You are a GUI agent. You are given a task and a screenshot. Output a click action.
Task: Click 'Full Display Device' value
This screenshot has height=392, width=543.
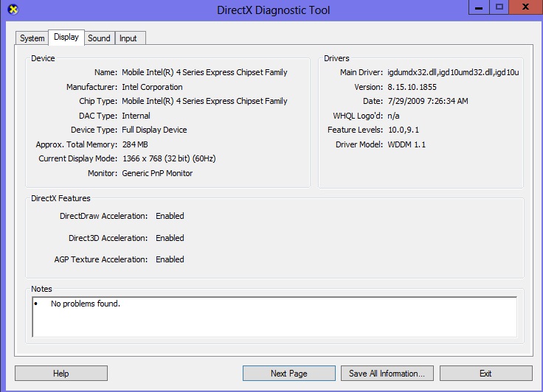(154, 130)
